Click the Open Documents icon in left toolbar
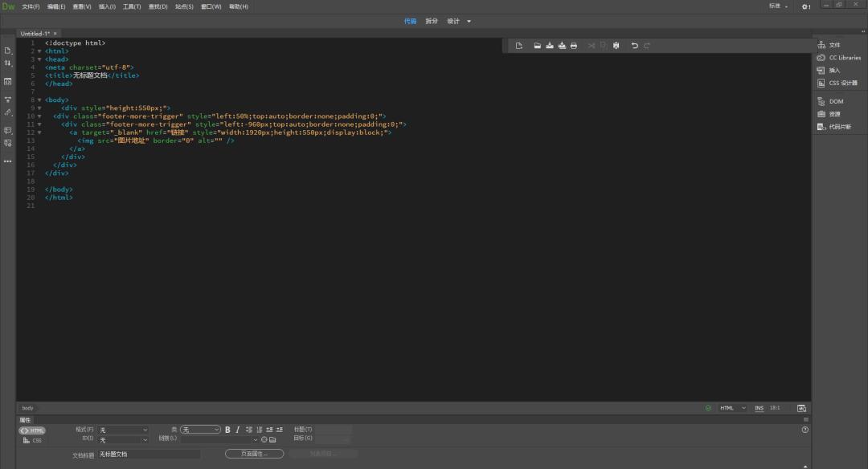The height and width of the screenshot is (469, 868). 8,51
